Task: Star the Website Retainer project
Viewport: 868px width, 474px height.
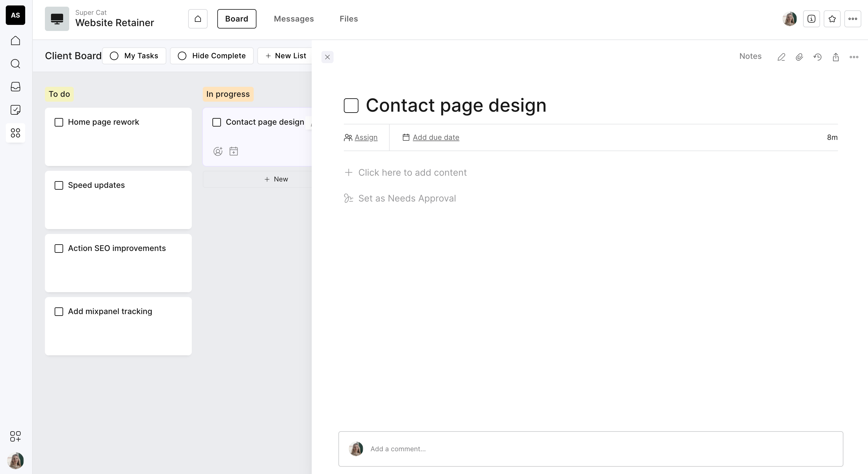Action: [x=832, y=19]
